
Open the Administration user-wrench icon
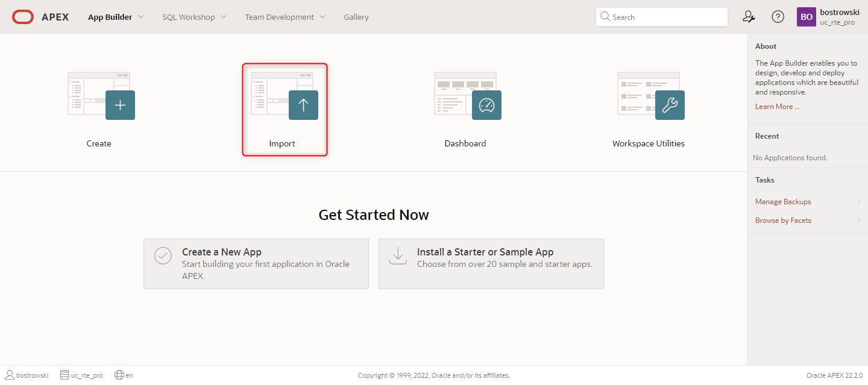[x=749, y=17]
